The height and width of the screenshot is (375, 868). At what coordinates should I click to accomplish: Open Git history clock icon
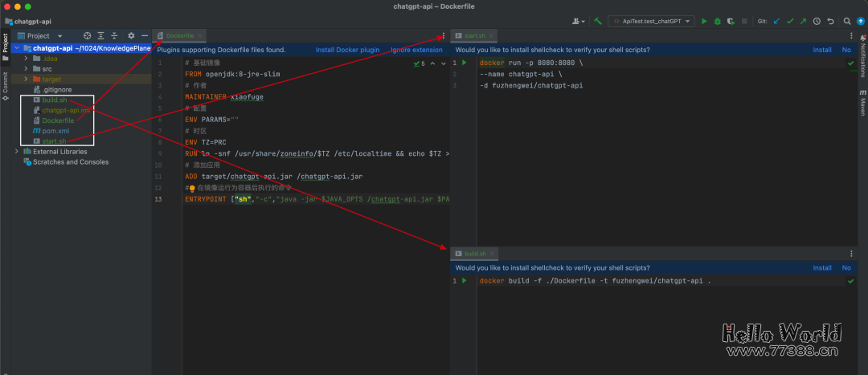(x=817, y=21)
